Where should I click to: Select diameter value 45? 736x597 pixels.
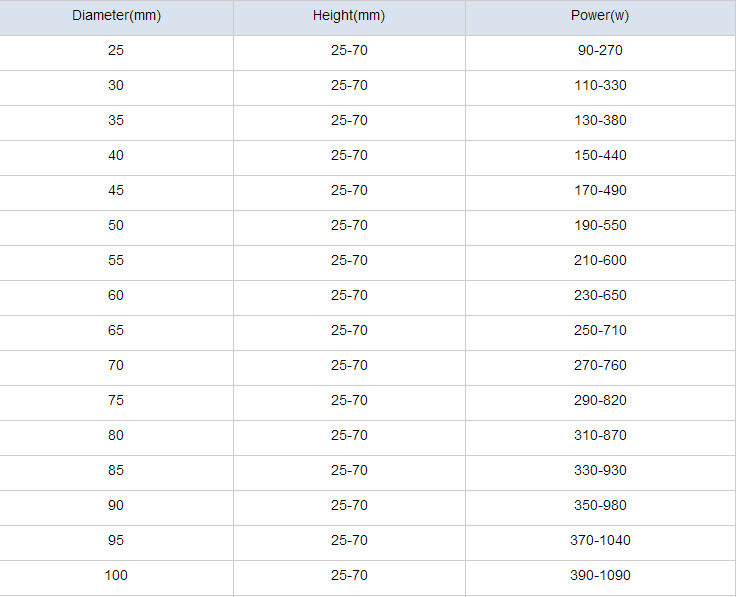[x=116, y=190]
